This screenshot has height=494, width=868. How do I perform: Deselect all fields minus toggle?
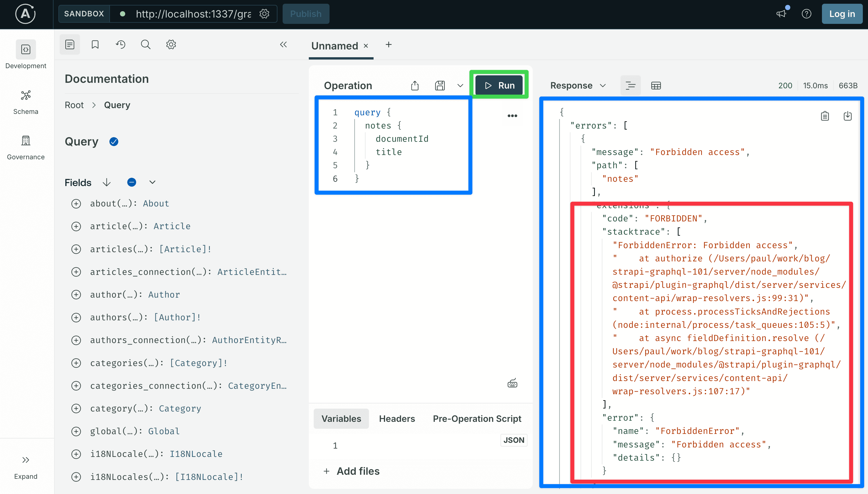pos(132,182)
